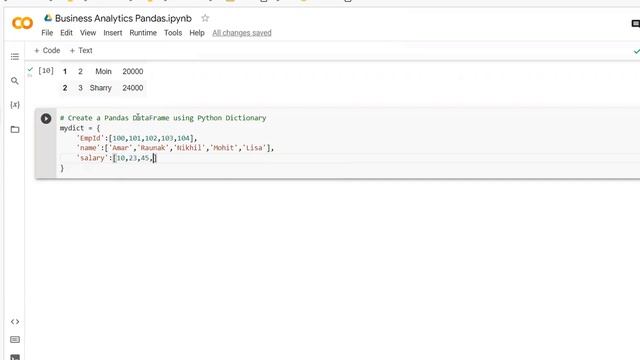This screenshot has width=640, height=360.
Task: Add a new Text cell
Action: point(81,51)
